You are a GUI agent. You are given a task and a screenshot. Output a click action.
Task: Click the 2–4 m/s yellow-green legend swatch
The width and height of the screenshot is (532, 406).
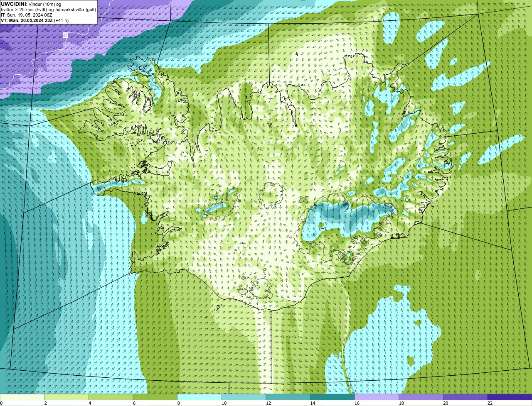point(66,397)
